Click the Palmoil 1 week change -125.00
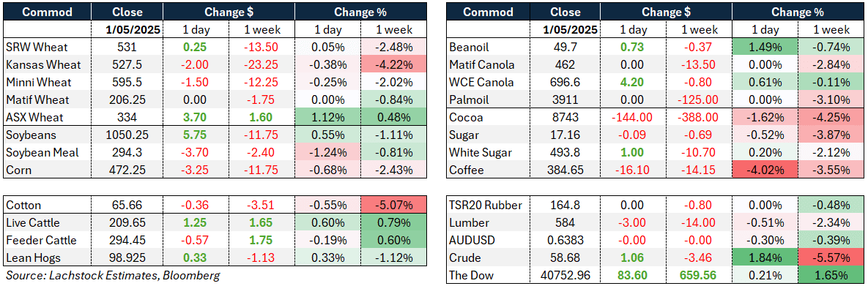 tap(700, 100)
